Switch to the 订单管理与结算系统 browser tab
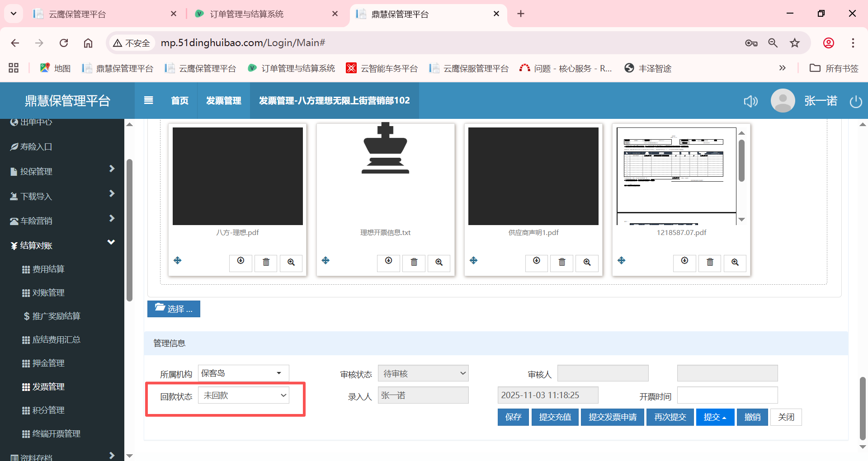The width and height of the screenshot is (868, 461). pos(267,14)
